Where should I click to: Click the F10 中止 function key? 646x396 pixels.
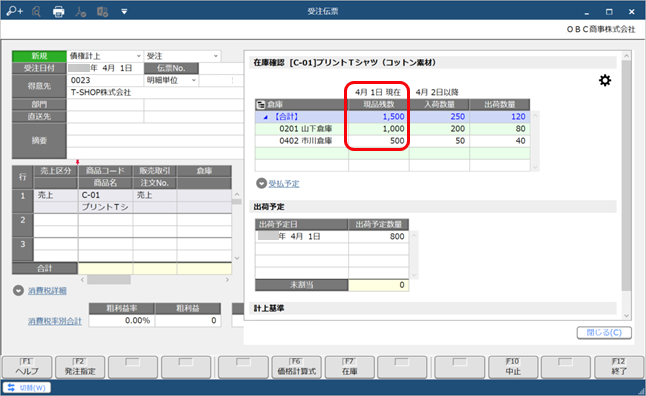pos(513,367)
